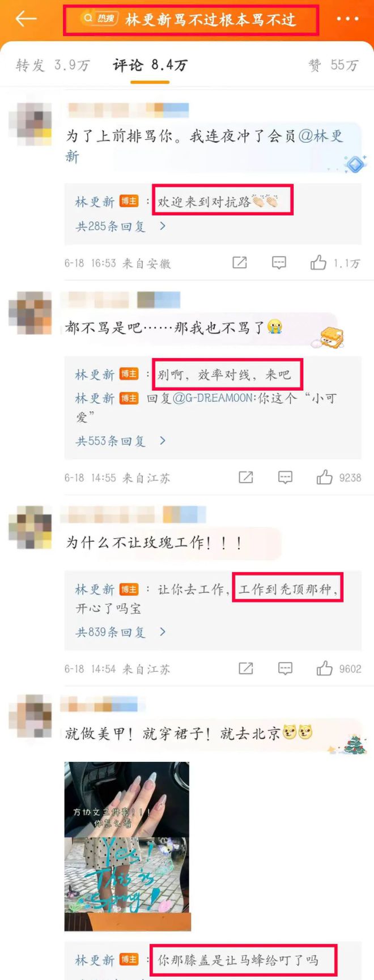Open the nail photo thumbnail
Screen dimensions: 374x980
click(127, 846)
